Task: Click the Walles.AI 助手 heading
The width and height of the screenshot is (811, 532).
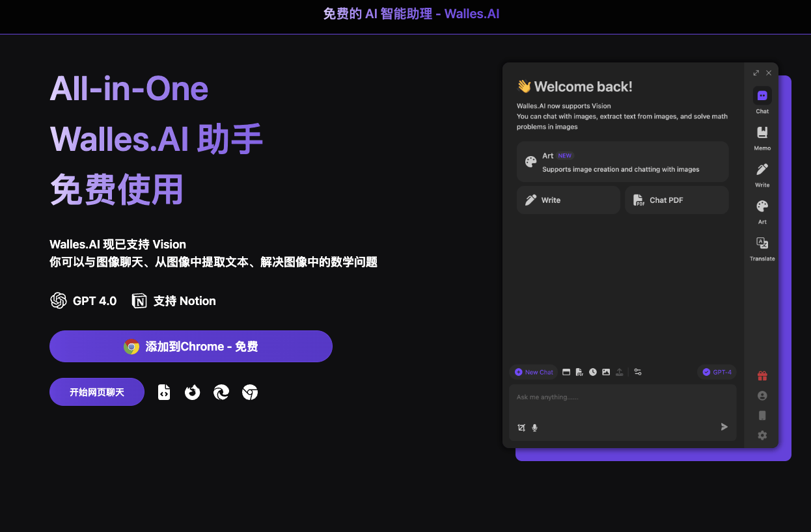Action: click(x=156, y=139)
